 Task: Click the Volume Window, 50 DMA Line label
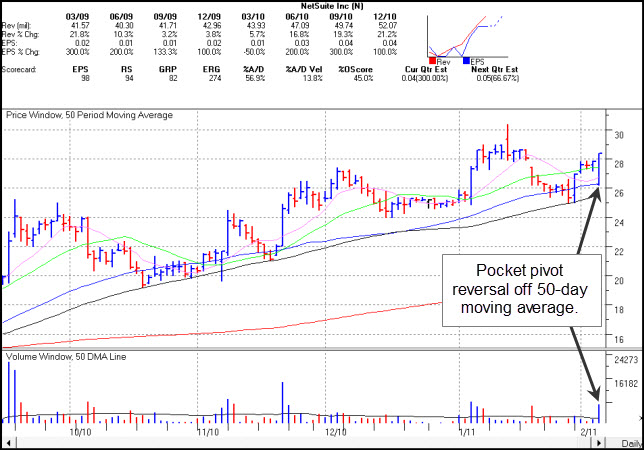tap(66, 357)
